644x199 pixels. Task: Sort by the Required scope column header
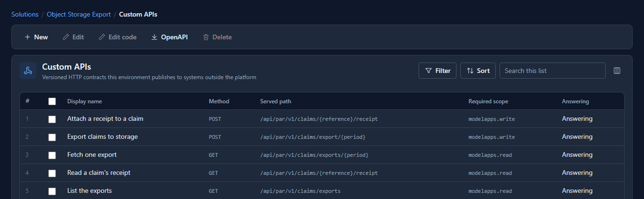488,101
